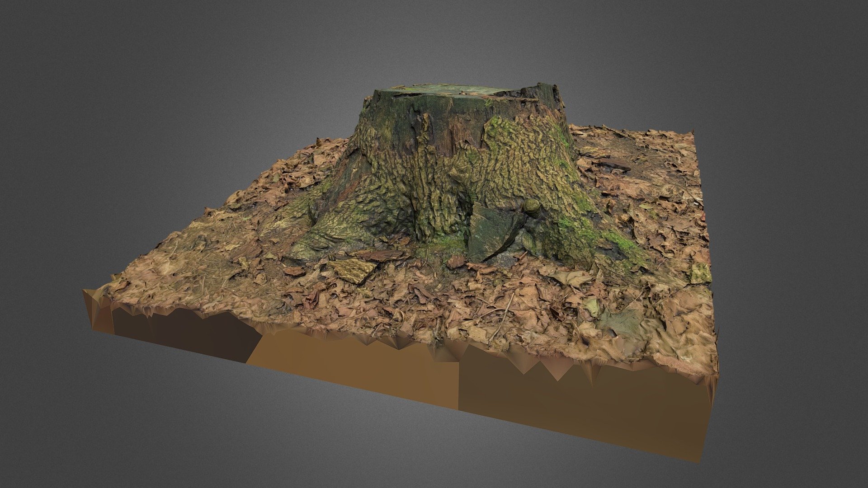This screenshot has height=488, width=868.
Task: Click the long twig on the leaf litter
Action: [501, 316]
